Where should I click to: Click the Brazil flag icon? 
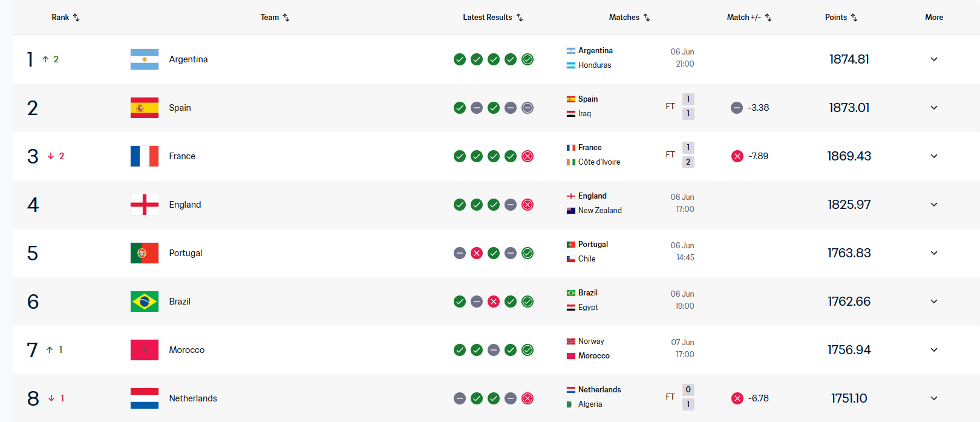145,302
